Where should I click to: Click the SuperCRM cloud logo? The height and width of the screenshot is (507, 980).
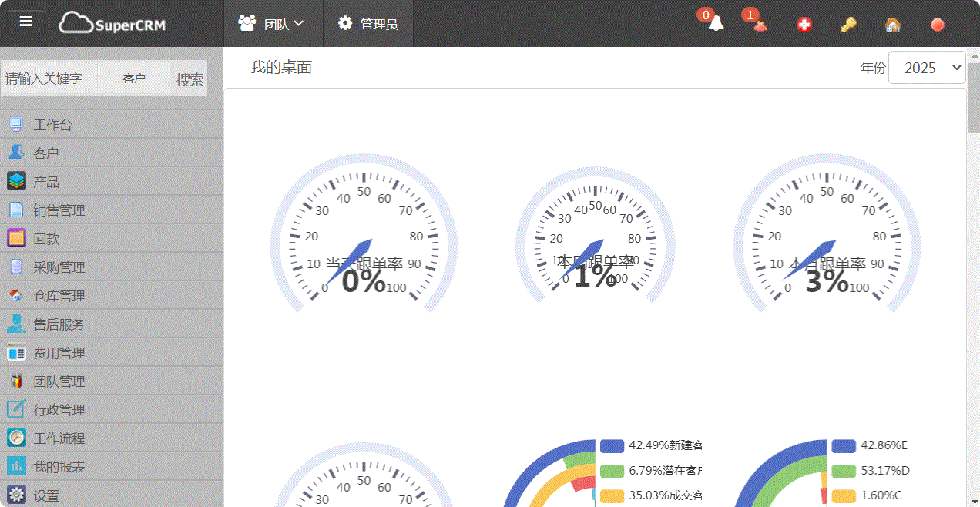click(112, 23)
